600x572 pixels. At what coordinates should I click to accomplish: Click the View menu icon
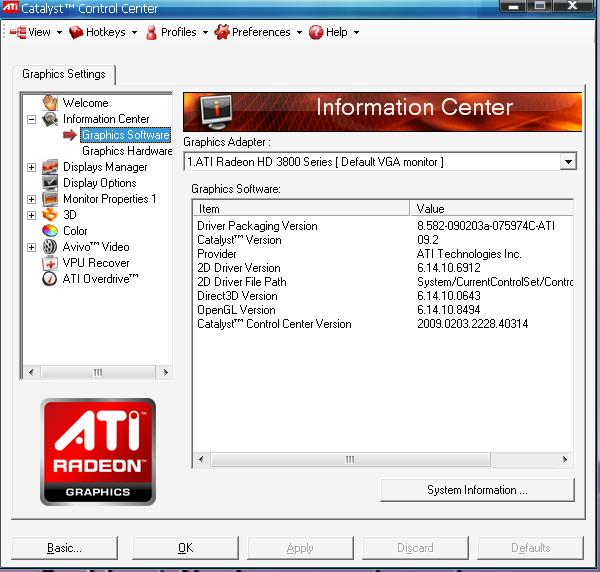coord(18,32)
